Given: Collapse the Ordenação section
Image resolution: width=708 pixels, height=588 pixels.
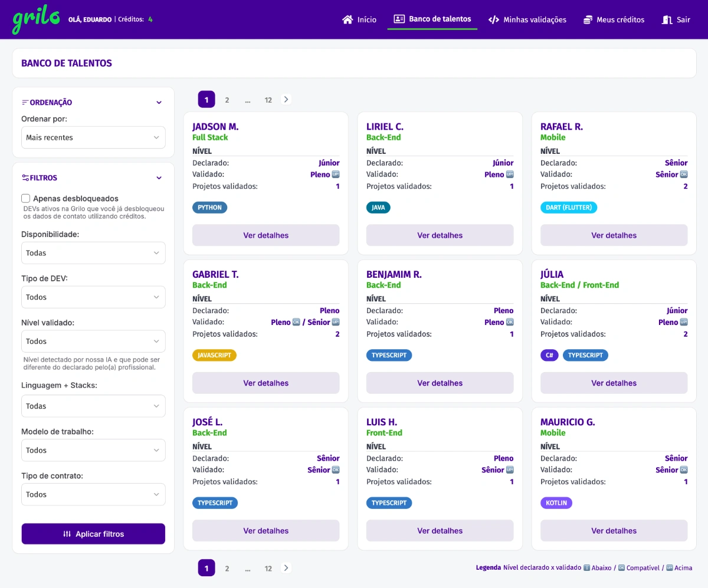Looking at the screenshot, I should 159,103.
